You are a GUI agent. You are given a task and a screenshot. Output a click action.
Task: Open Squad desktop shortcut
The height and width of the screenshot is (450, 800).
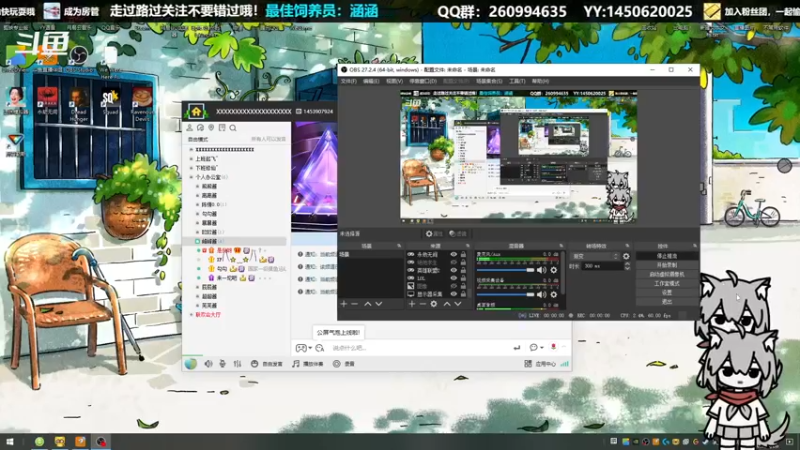click(110, 101)
